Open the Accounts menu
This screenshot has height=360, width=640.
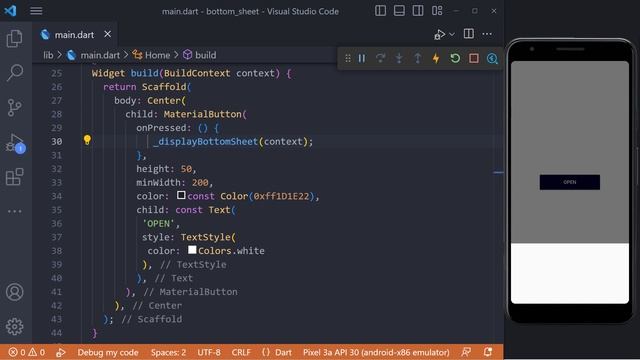pos(15,292)
